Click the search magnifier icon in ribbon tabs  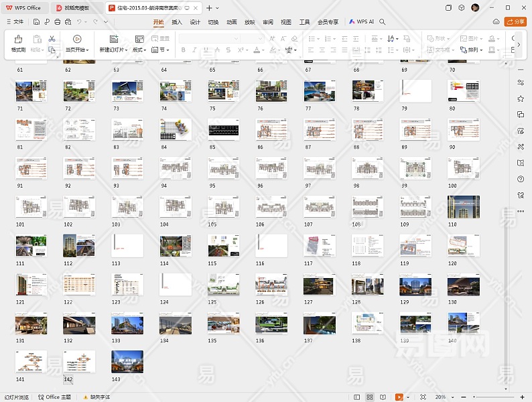383,21
